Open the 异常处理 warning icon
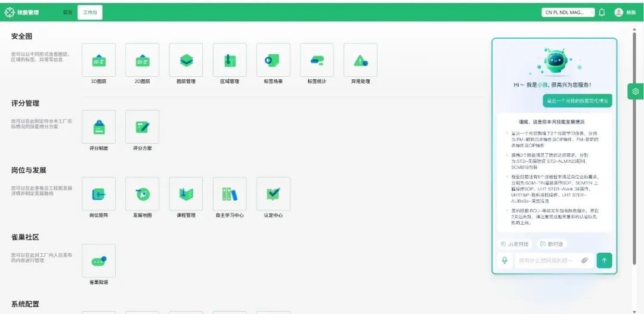 (360, 60)
